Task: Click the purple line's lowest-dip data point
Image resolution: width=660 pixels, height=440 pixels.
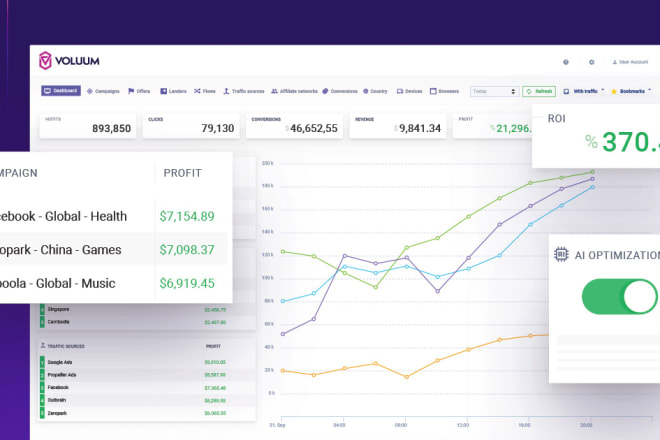Action: pos(438,291)
